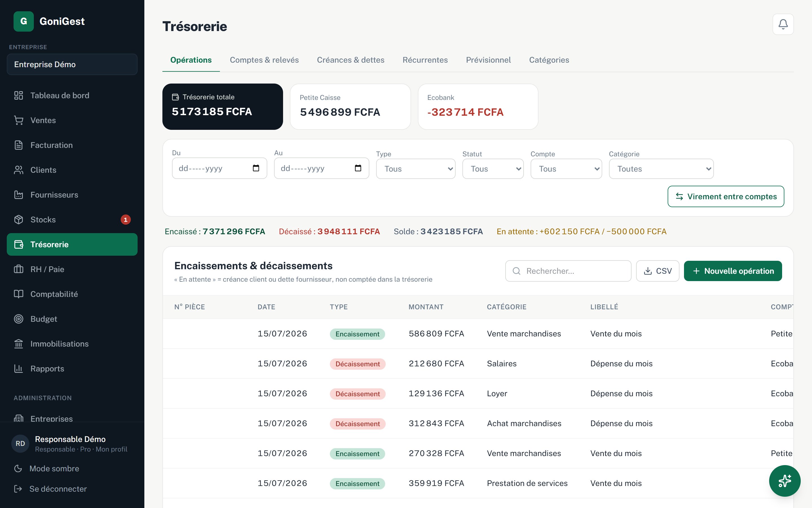Click the Loyer category cell

tap(497, 393)
